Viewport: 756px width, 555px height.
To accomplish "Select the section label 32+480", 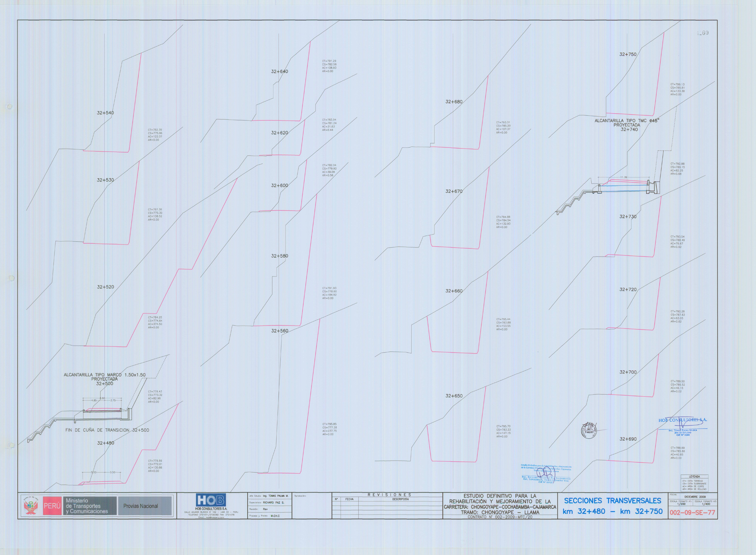I will tap(106, 443).
